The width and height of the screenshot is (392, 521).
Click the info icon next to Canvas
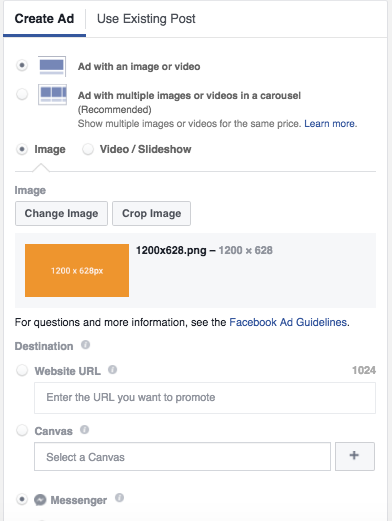click(85, 430)
